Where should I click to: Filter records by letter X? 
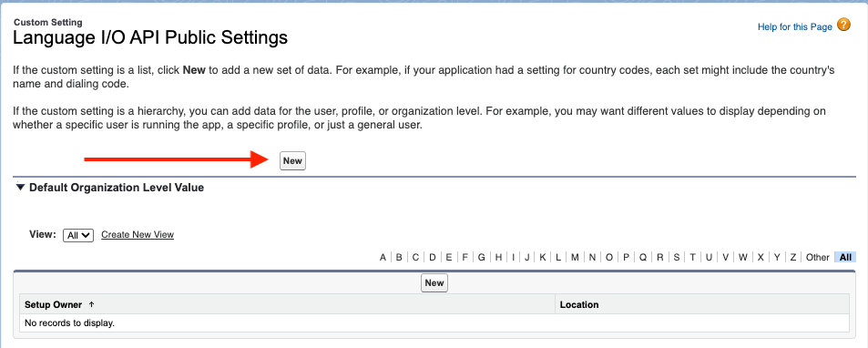click(x=761, y=257)
